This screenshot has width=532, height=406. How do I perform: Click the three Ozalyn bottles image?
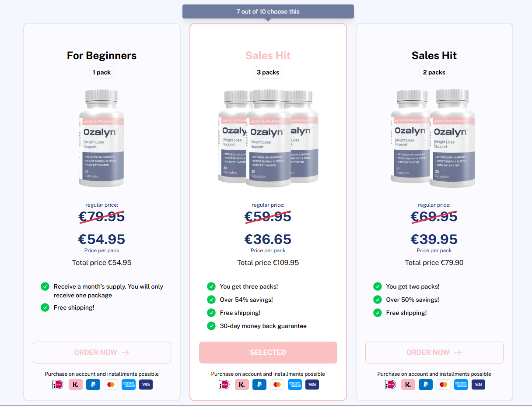[268, 138]
